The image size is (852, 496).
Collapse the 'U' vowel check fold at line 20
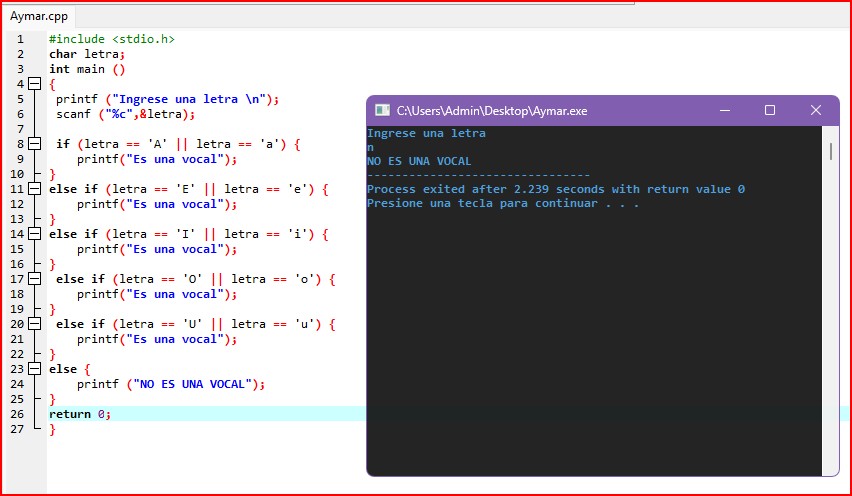pyautogui.click(x=35, y=324)
